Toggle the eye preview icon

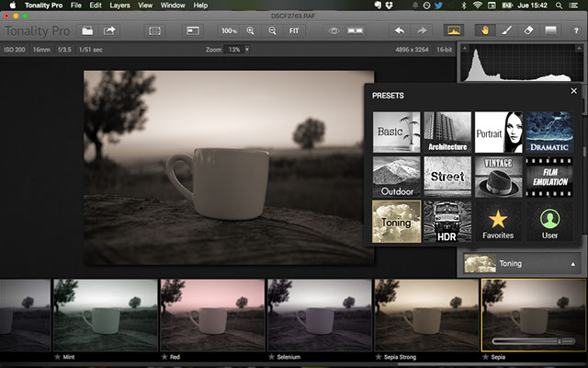pos(334,30)
